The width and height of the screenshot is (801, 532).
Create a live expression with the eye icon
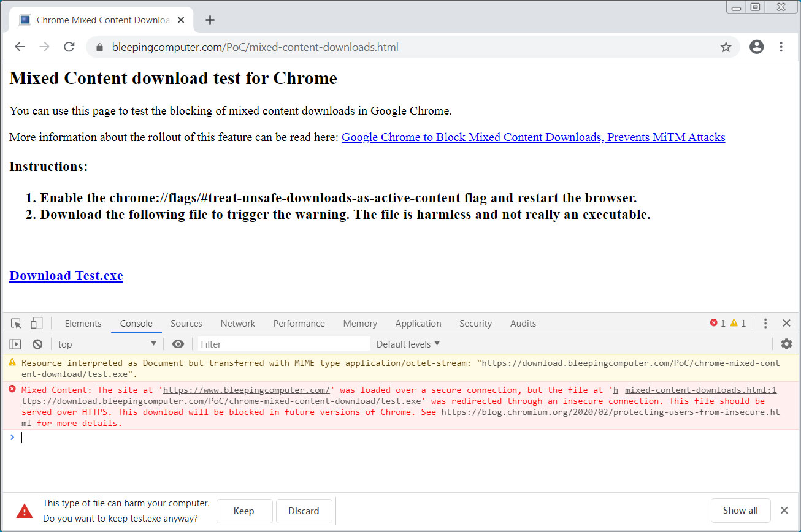click(x=178, y=344)
